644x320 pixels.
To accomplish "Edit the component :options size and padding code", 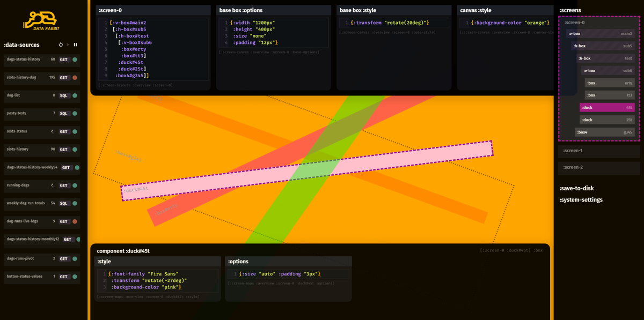I will coord(288,274).
